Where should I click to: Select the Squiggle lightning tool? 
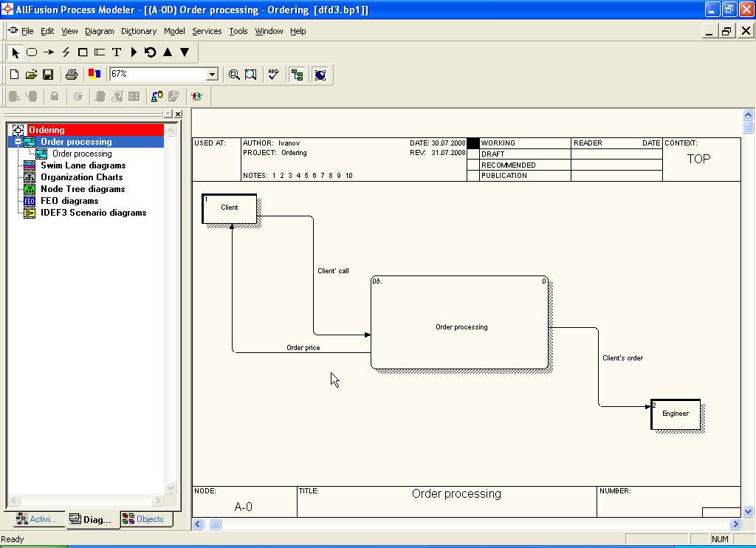click(x=66, y=52)
